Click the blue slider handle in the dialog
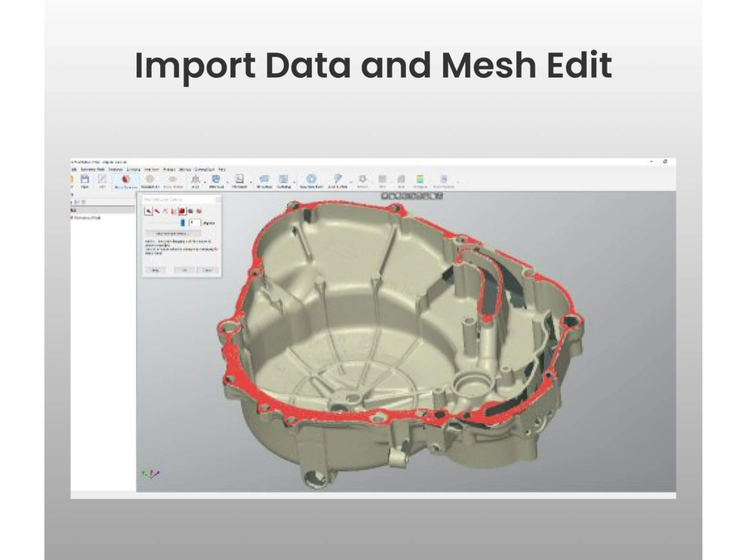Viewport: 747px width, 560px height. click(x=183, y=223)
